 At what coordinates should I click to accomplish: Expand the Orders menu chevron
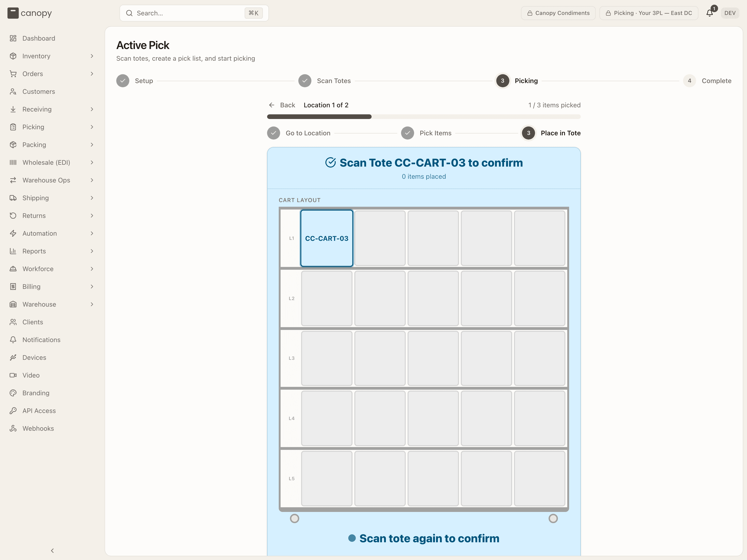(x=92, y=74)
